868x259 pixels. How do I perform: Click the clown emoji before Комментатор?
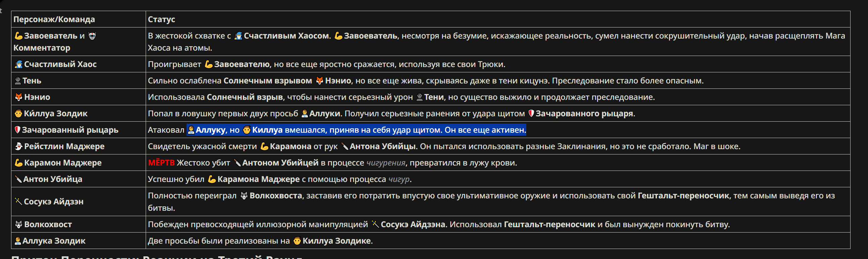tap(92, 36)
